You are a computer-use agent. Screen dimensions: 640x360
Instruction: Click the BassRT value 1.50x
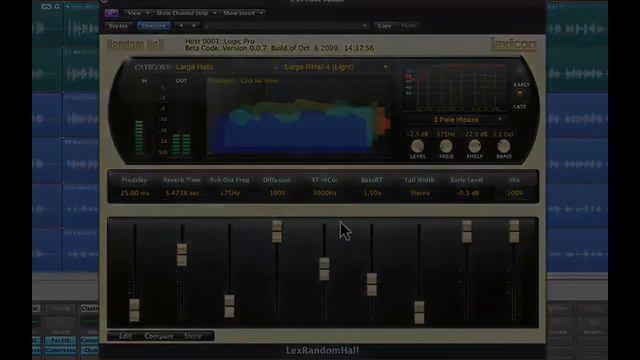(x=372, y=193)
